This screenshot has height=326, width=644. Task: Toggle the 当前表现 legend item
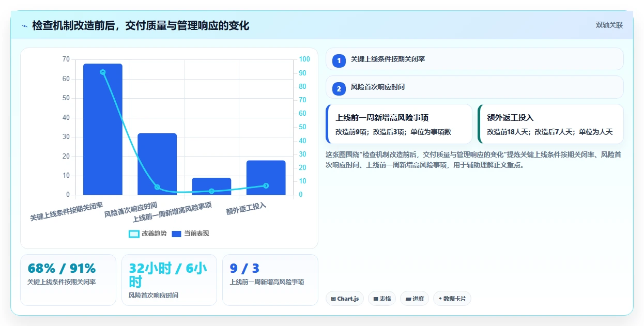coord(190,234)
